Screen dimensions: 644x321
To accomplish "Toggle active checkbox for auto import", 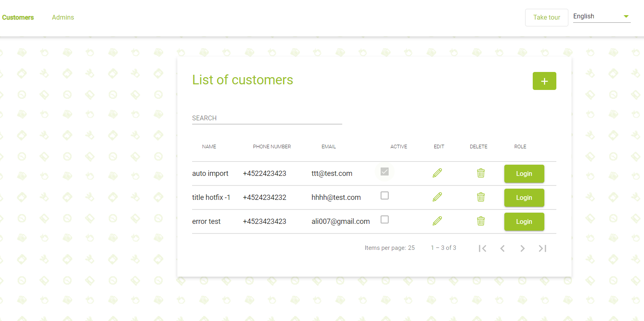I will [x=385, y=171].
